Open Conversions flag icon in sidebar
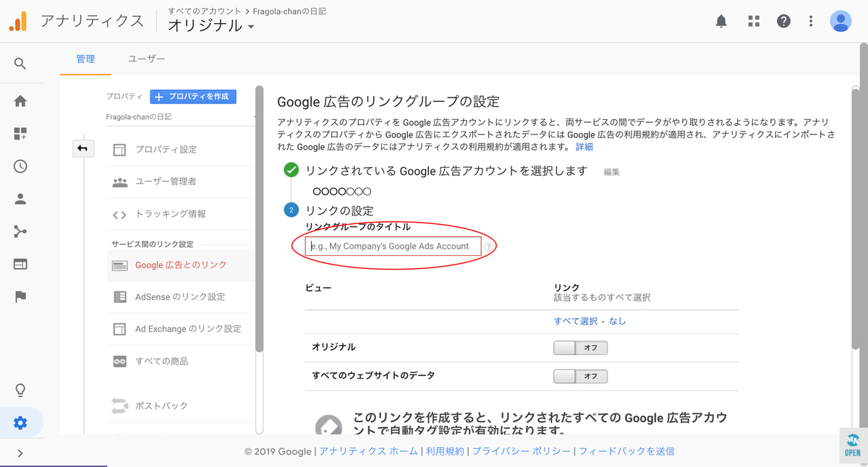Viewport: 868px width, 467px height. pyautogui.click(x=20, y=296)
